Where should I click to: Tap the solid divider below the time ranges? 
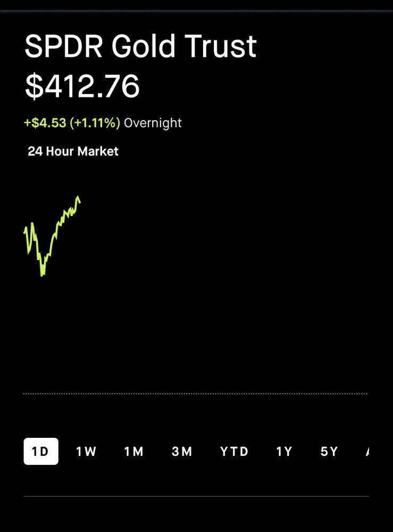196,496
